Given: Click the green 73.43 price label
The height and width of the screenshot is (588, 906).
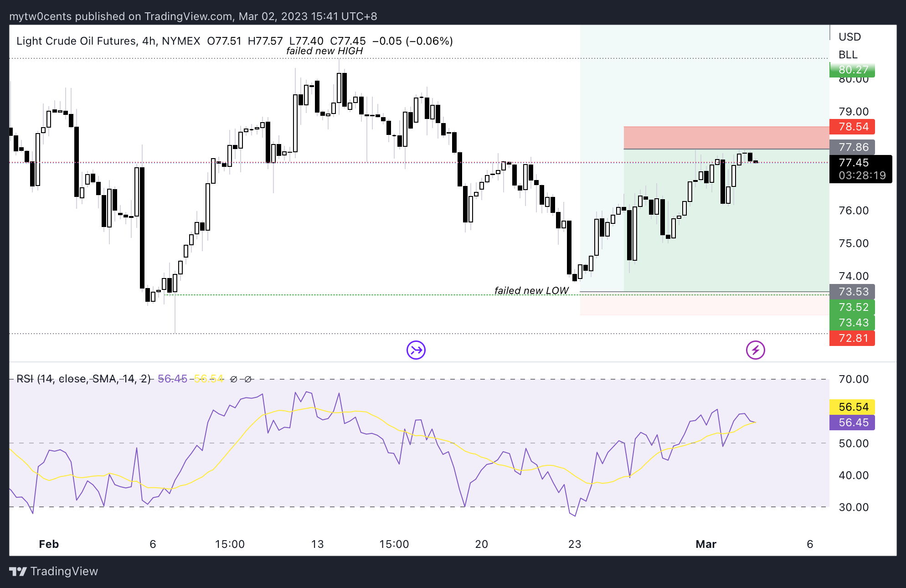Looking at the screenshot, I should 852,323.
